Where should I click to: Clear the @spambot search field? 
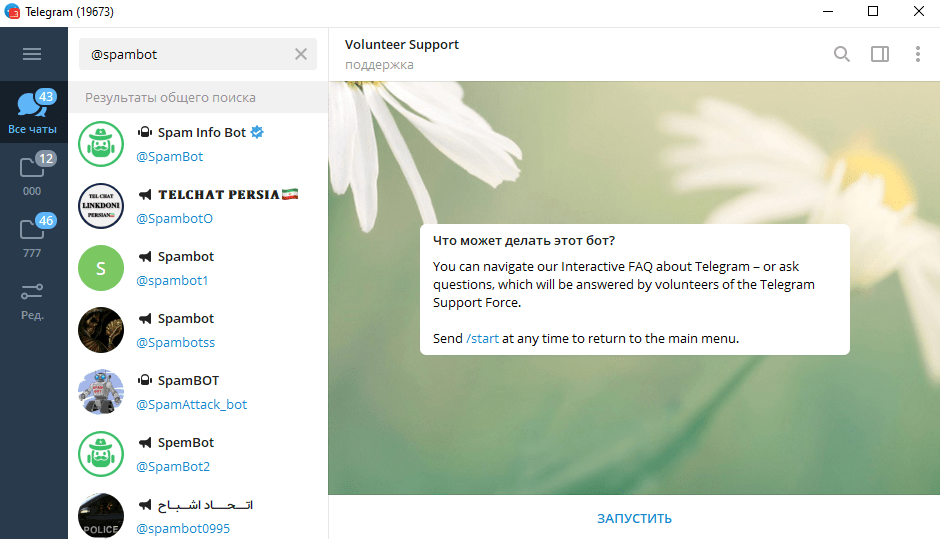pos(301,54)
